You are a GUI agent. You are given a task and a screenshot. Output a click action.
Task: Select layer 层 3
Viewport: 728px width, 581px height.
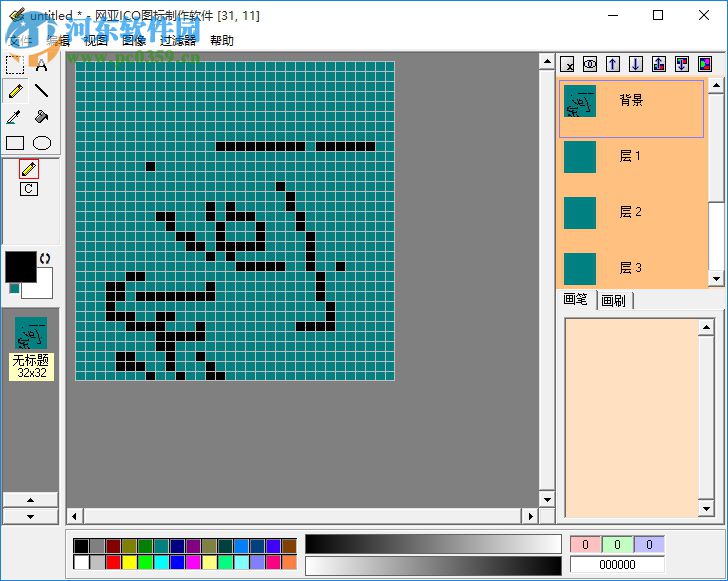pos(631,268)
